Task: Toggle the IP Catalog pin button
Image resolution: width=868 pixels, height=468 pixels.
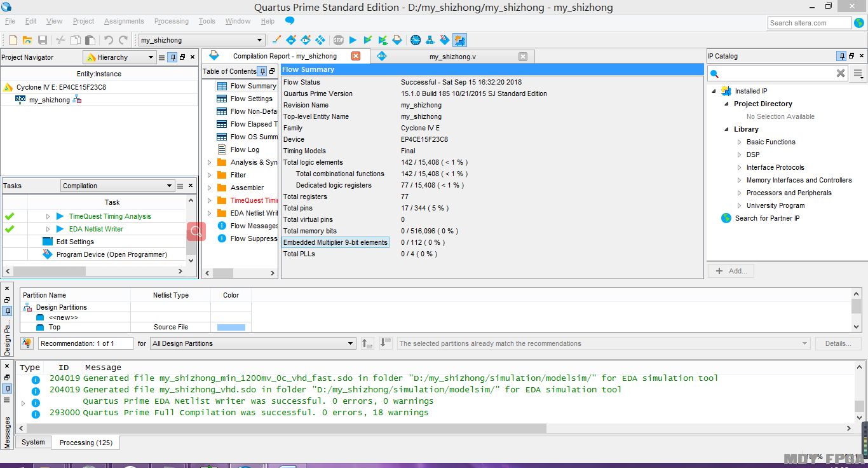Action: [841, 56]
